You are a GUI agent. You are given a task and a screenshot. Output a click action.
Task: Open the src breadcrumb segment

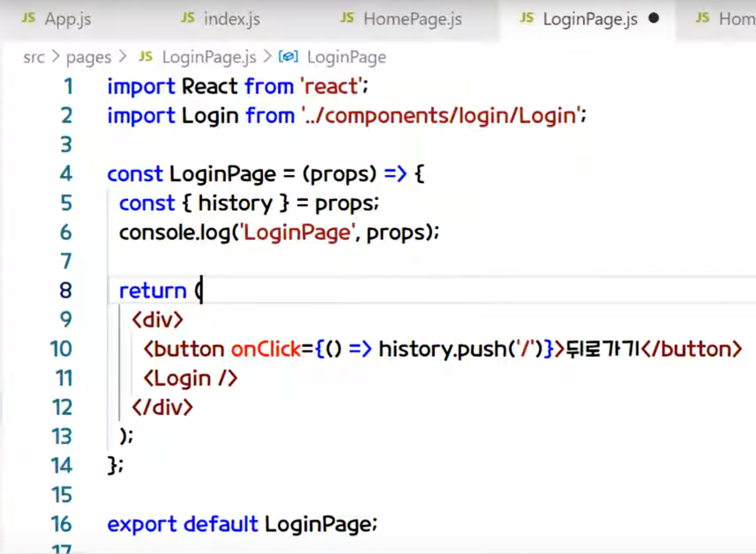(x=34, y=57)
